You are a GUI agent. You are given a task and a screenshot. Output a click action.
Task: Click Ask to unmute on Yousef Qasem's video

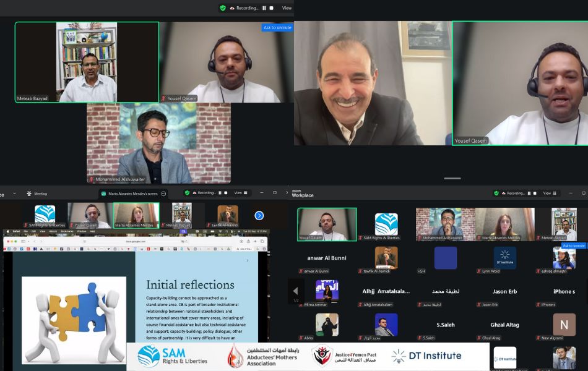[277, 27]
